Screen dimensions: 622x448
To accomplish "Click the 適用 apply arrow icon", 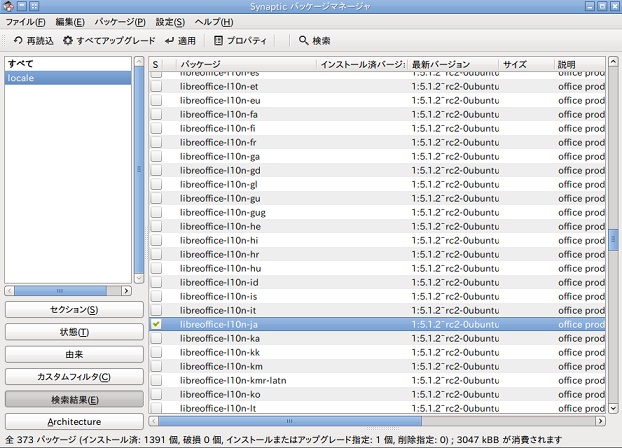I will pyautogui.click(x=170, y=41).
